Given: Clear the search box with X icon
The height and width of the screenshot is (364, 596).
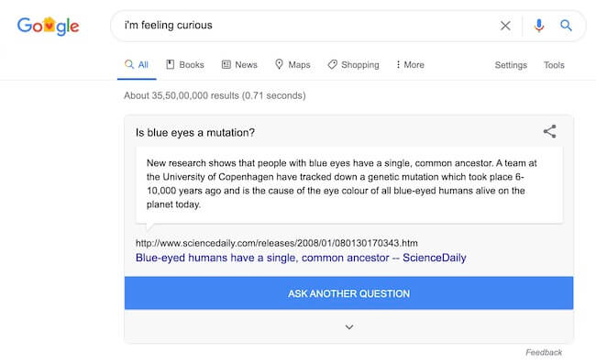Looking at the screenshot, I should (x=505, y=26).
